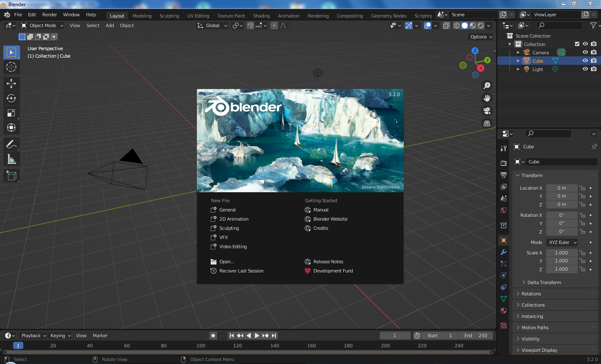Pick the Annotate pencil tool
The height and width of the screenshot is (364, 601).
[11, 145]
